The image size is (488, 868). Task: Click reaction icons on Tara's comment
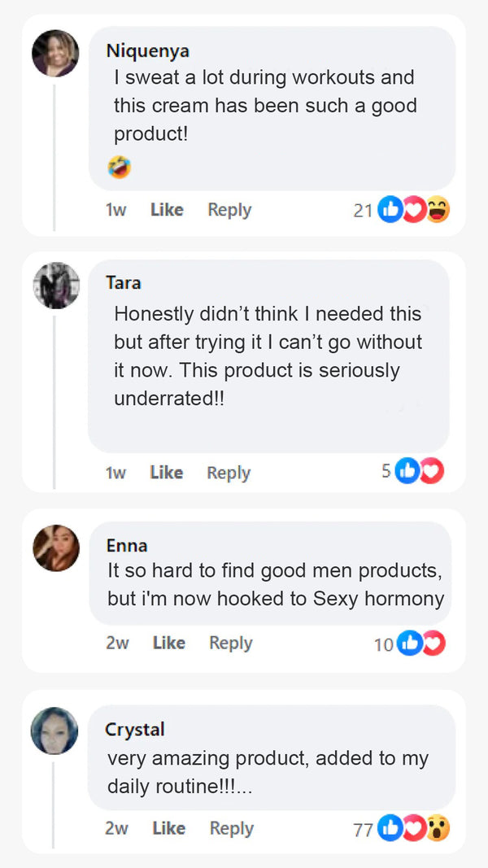click(x=419, y=471)
